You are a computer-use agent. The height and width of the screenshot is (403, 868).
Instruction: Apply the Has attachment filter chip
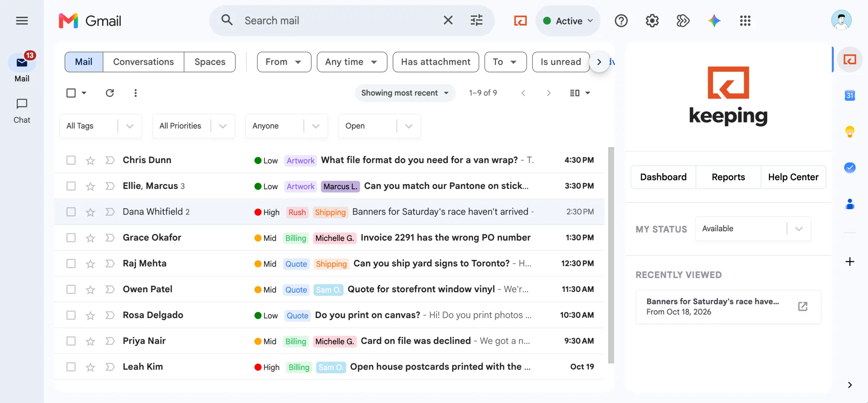436,62
